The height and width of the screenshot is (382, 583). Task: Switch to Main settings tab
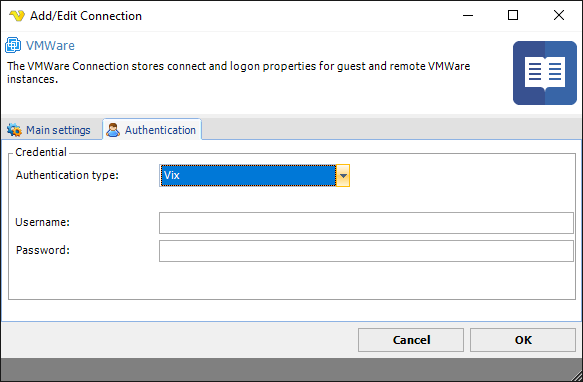[49, 130]
